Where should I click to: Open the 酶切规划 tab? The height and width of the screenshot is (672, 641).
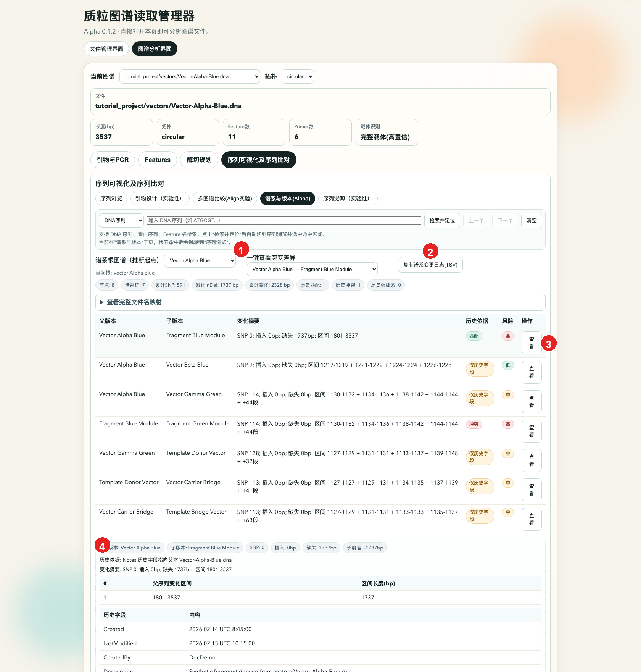(199, 160)
